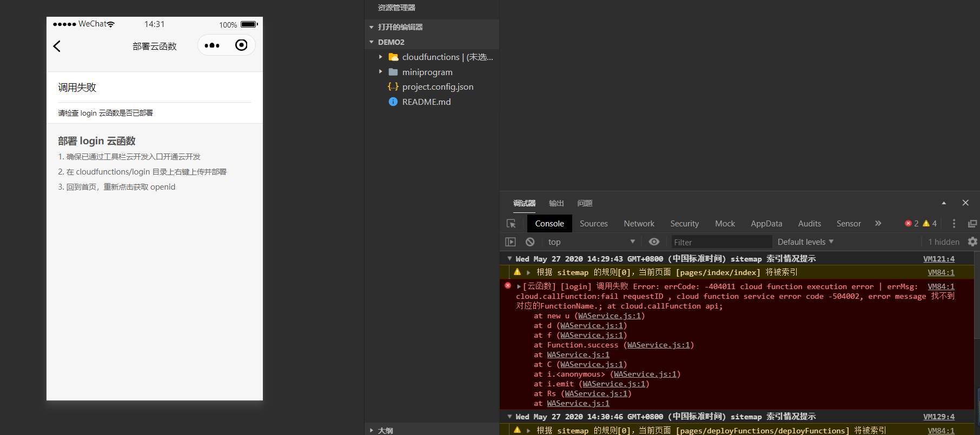980x435 pixels.
Task: Open WAService.js:1 link in i.emit line
Action: 614,384
